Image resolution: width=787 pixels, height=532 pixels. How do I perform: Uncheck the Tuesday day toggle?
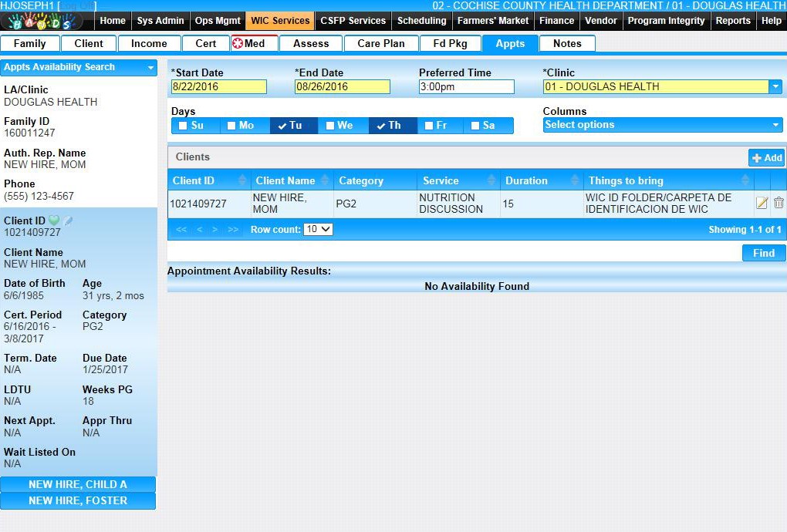(282, 126)
